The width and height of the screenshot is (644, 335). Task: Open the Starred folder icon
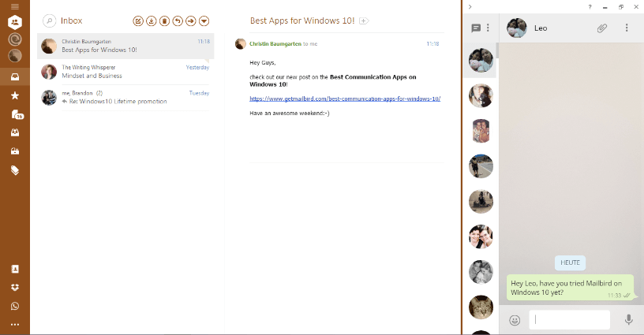15,95
